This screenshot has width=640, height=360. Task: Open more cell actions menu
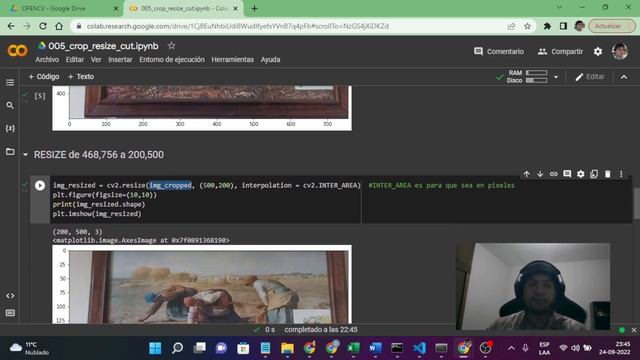pos(621,174)
